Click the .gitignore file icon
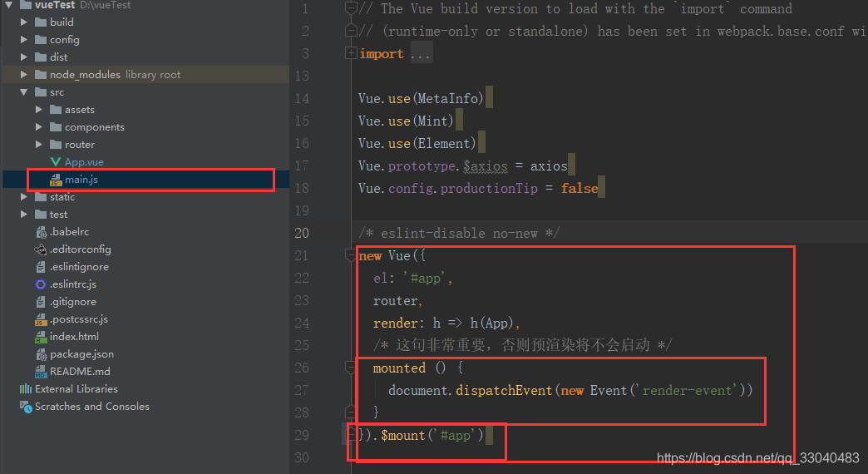 pos(41,302)
